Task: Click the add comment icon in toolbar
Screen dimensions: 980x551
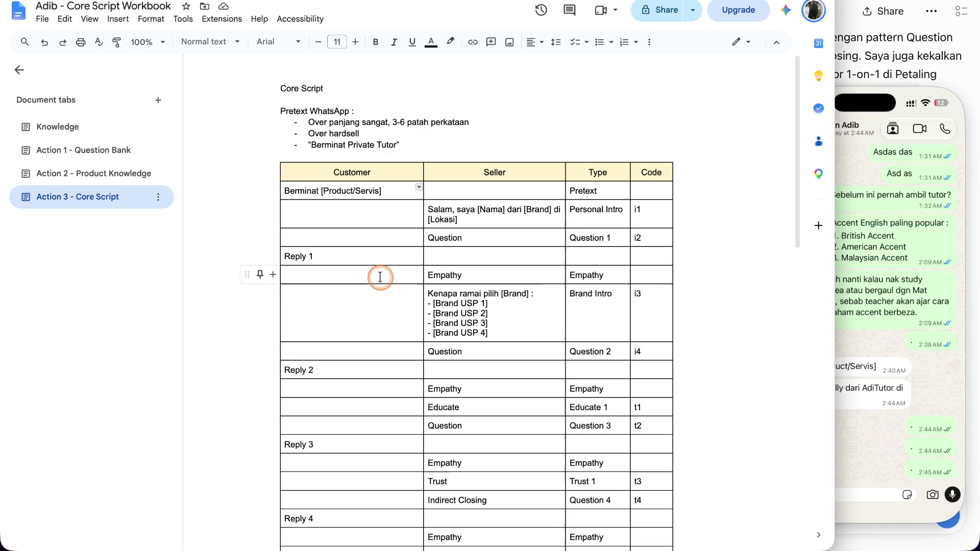Action: coord(491,42)
